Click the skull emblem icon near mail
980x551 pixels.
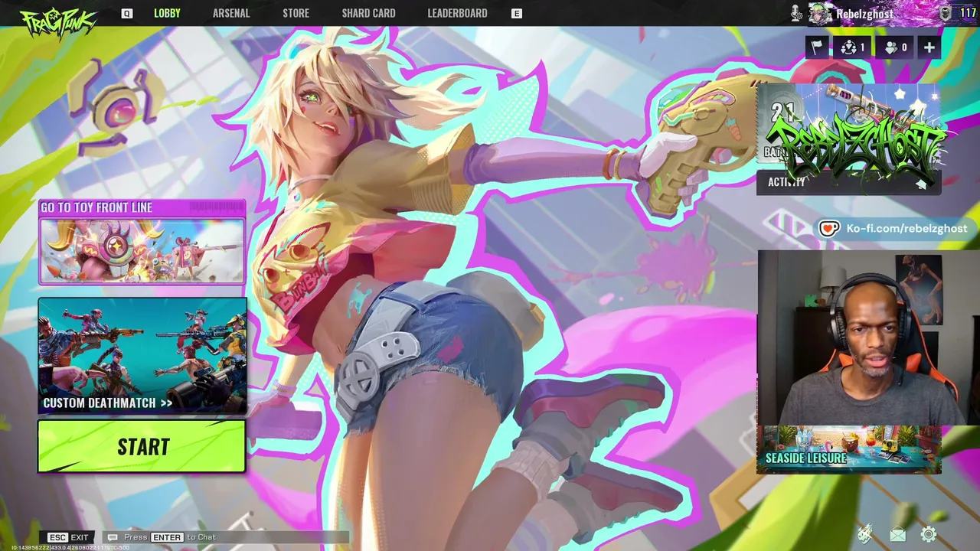(865, 534)
